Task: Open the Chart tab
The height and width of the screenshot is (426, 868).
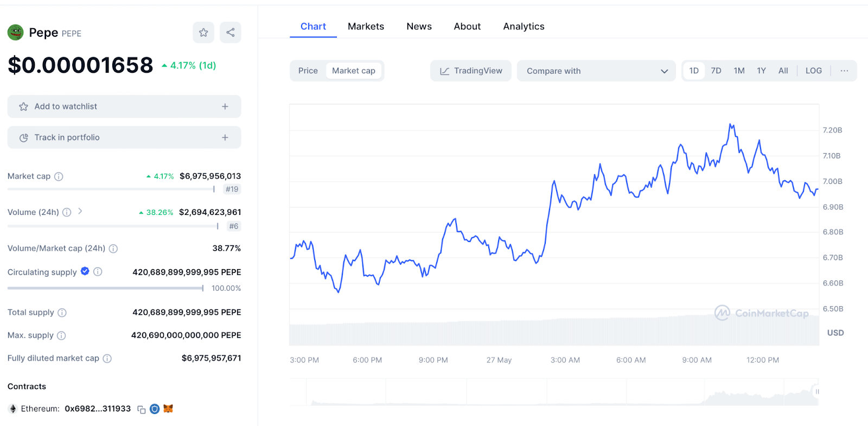Action: 313,26
